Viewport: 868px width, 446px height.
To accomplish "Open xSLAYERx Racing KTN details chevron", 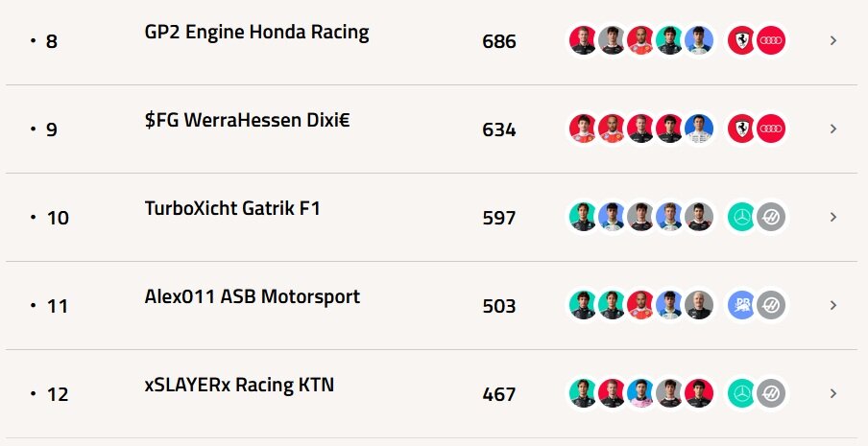I will coord(832,393).
